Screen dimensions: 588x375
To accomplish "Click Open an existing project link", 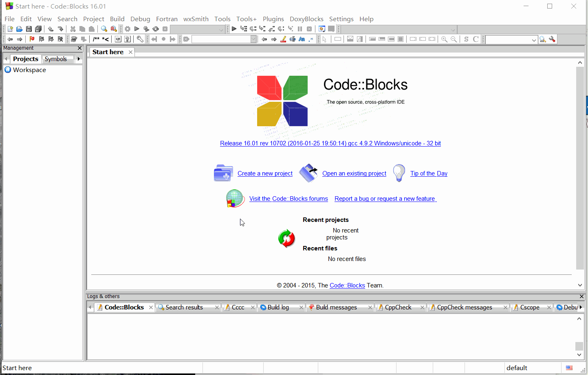I will click(x=354, y=173).
